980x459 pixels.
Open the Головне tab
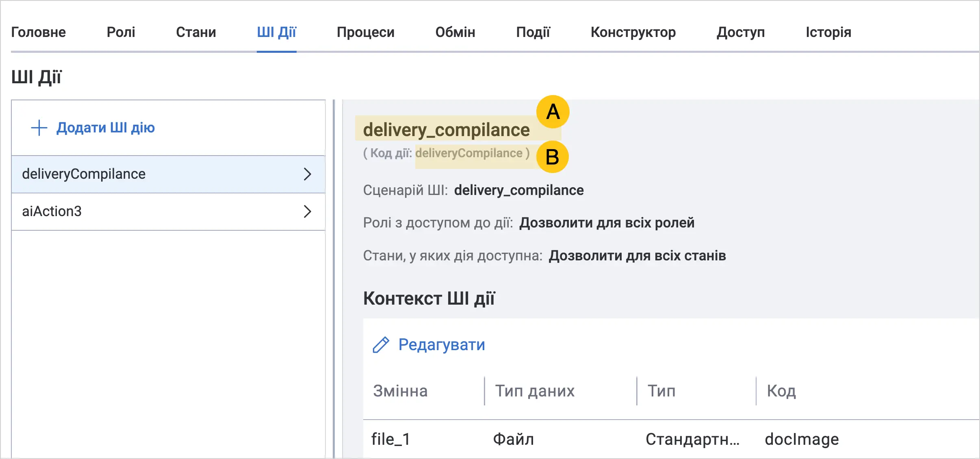point(38,32)
